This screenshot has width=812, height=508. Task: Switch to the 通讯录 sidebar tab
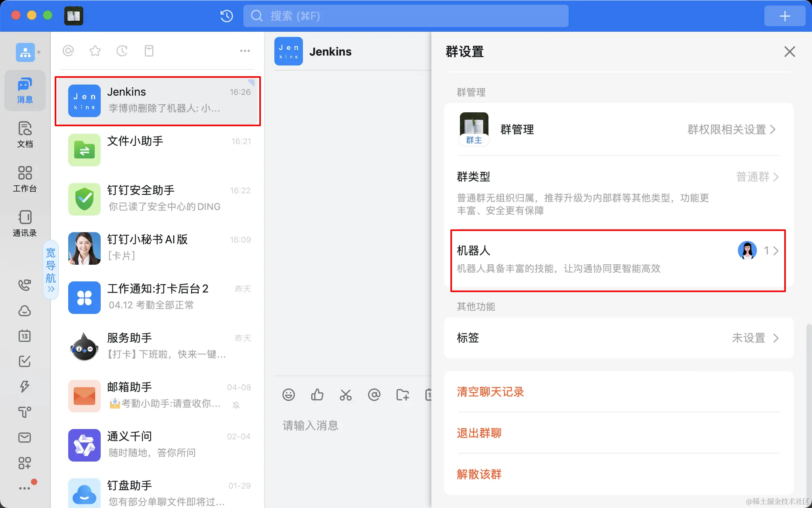click(25, 223)
